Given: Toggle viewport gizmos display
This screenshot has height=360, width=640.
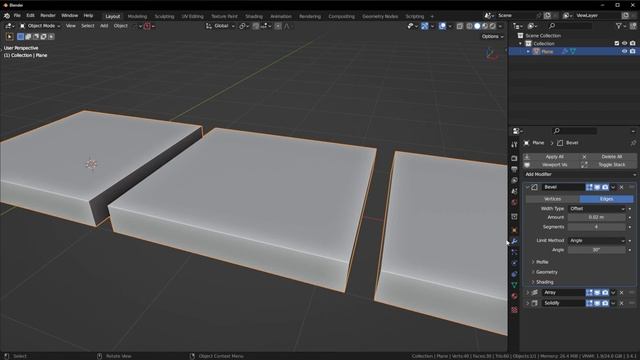Looking at the screenshot, I should click(425, 26).
